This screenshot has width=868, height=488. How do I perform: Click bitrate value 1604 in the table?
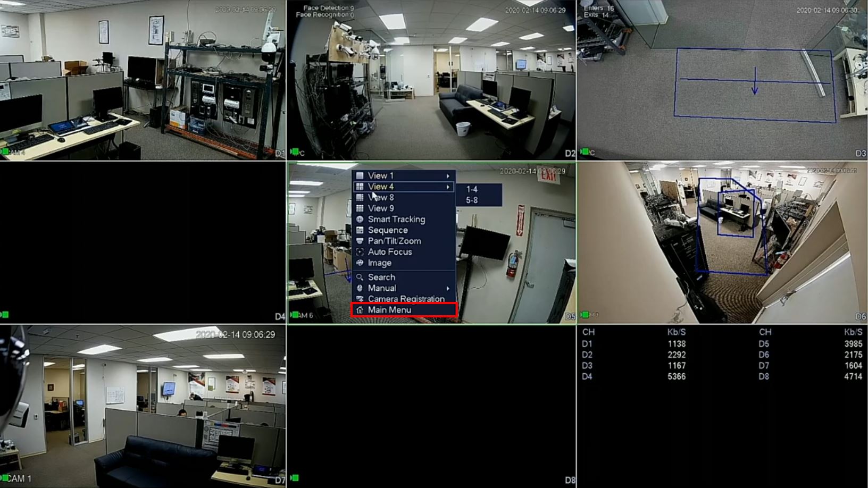[x=853, y=366]
